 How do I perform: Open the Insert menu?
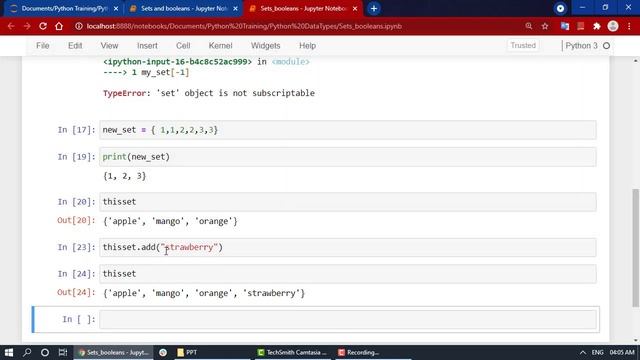[147, 46]
